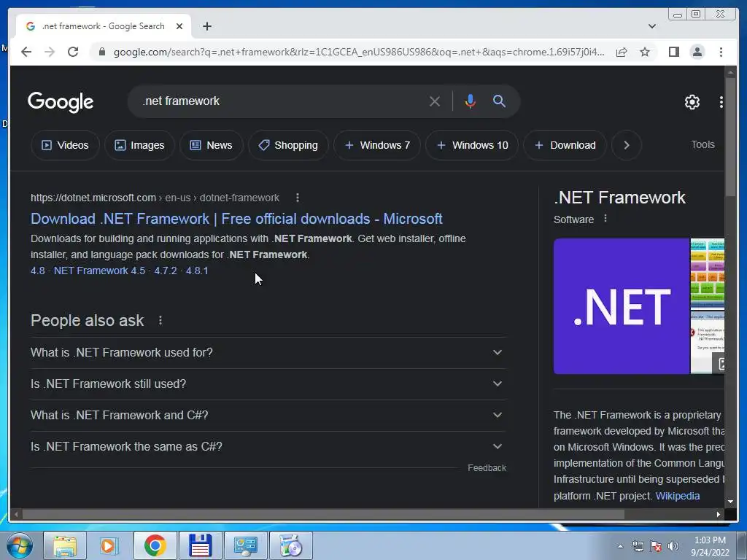Screen dimensions: 747x560
Task: Open the 4.8 sitelink
Action: [x=38, y=271]
